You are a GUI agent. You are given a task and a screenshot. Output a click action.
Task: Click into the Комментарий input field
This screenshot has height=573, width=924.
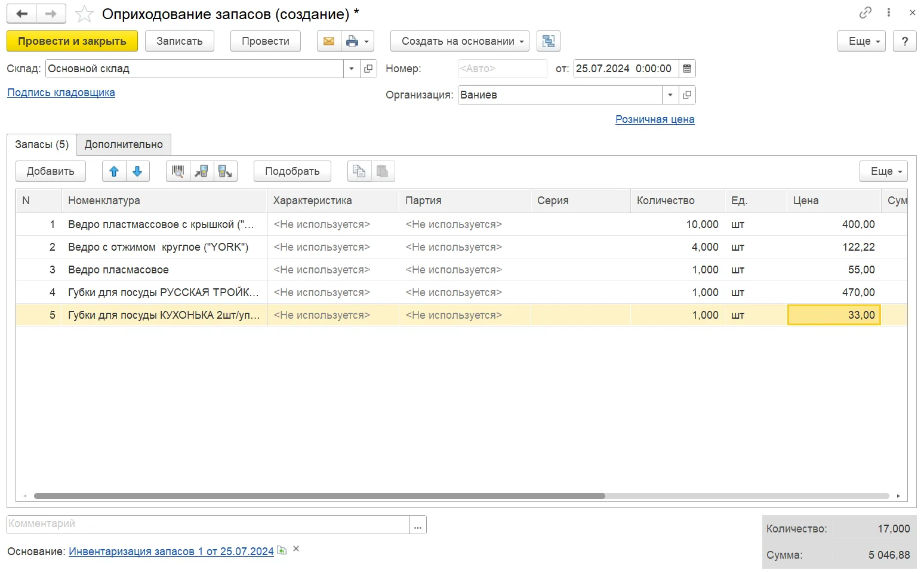(208, 524)
